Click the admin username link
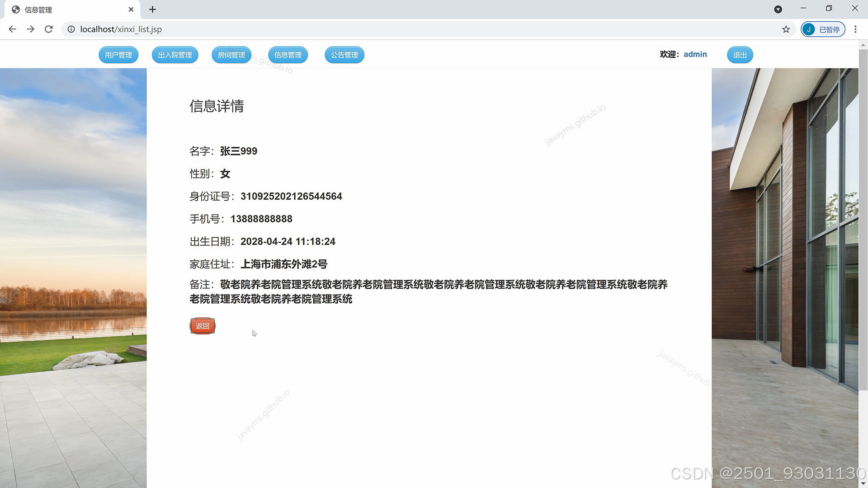 pyautogui.click(x=695, y=54)
